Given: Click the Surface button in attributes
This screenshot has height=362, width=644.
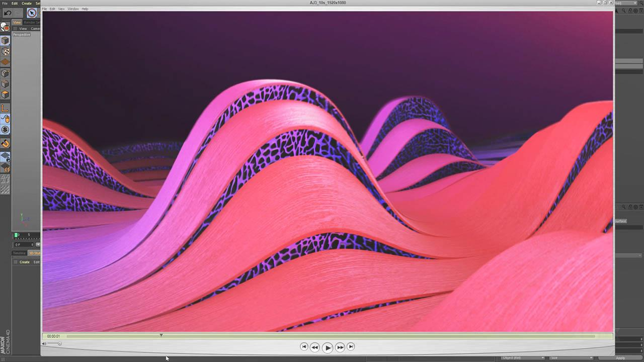Looking at the screenshot, I should [x=621, y=221].
